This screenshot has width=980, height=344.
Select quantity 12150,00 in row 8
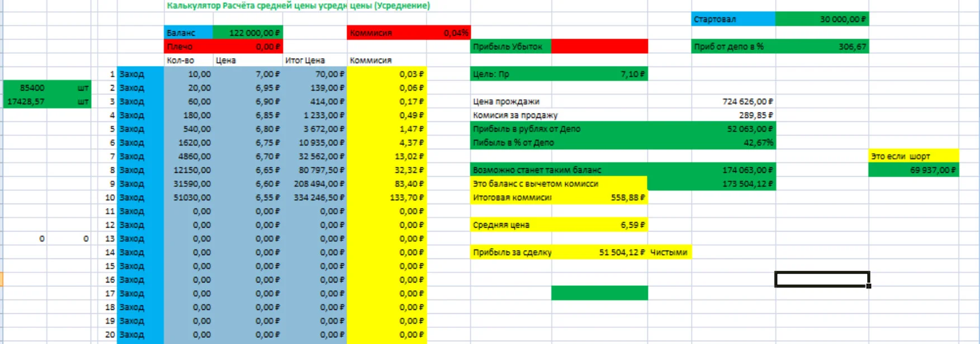(188, 170)
